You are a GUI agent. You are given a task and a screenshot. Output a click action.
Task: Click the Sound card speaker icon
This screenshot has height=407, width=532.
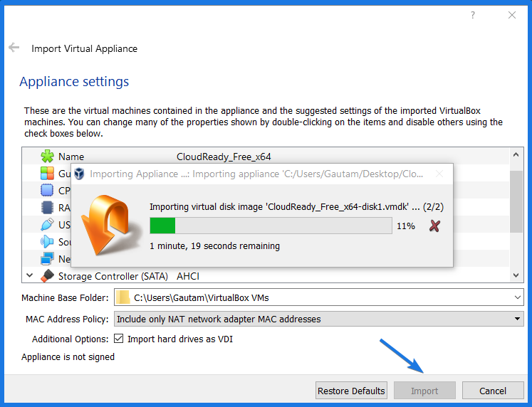click(47, 242)
